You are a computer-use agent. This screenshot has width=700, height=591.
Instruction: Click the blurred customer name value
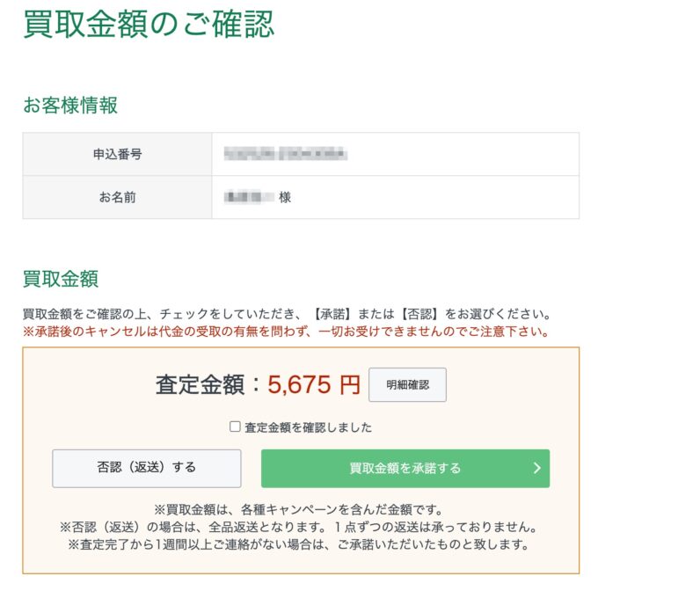point(249,197)
